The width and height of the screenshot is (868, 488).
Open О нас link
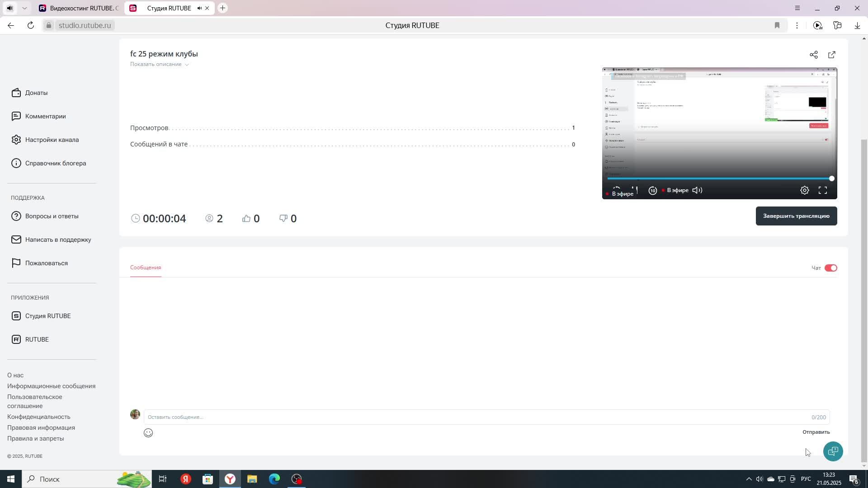click(15, 375)
